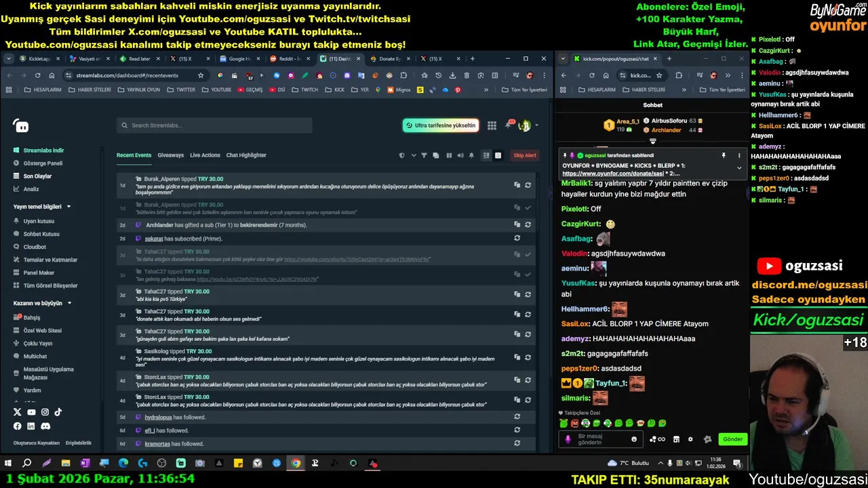Show hidden system tray icons chevron
The height and width of the screenshot is (488, 868).
click(660, 464)
